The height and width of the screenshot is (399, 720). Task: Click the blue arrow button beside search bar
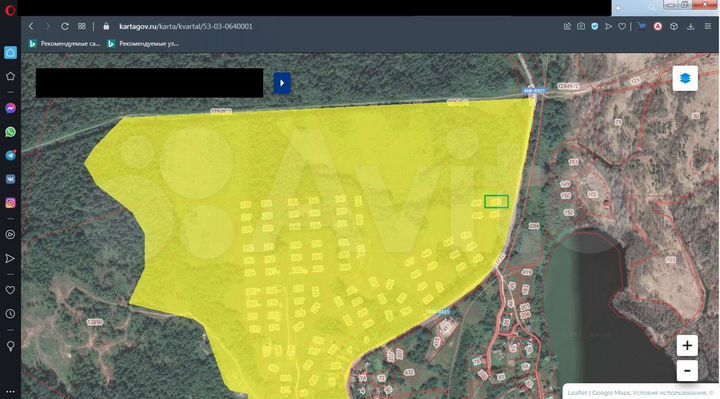(282, 83)
